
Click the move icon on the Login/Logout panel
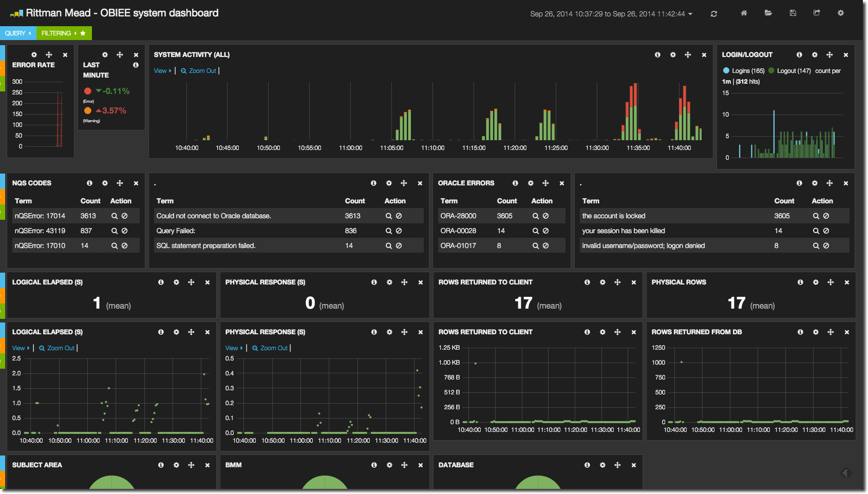(829, 55)
